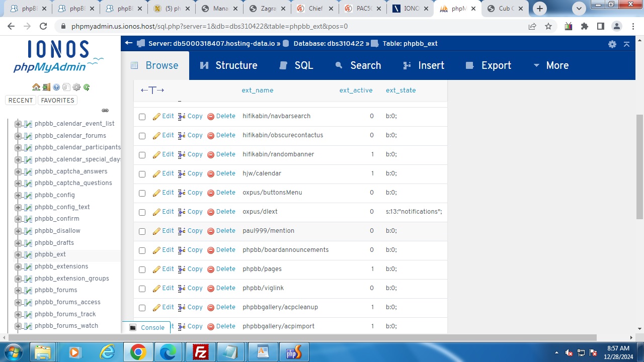
Task: Open the More dropdown menu
Action: (x=551, y=65)
